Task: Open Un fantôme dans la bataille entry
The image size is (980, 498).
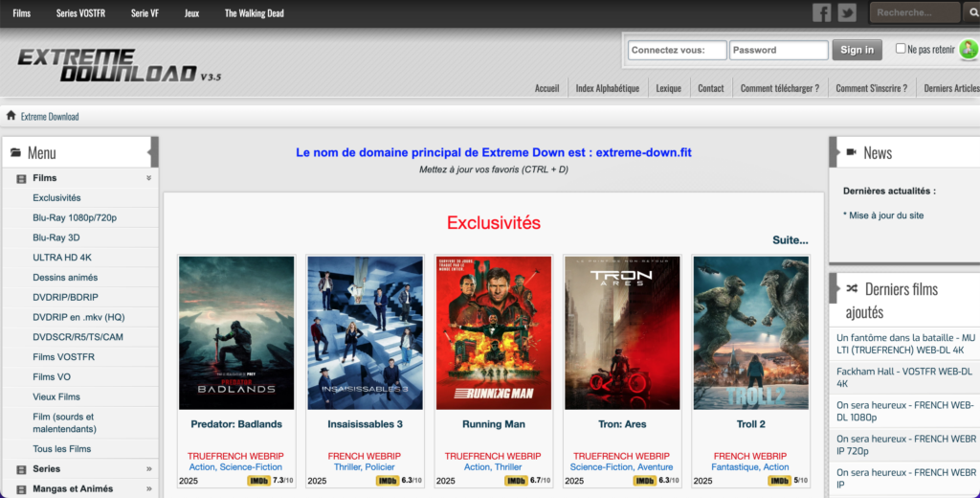Action: click(x=905, y=344)
